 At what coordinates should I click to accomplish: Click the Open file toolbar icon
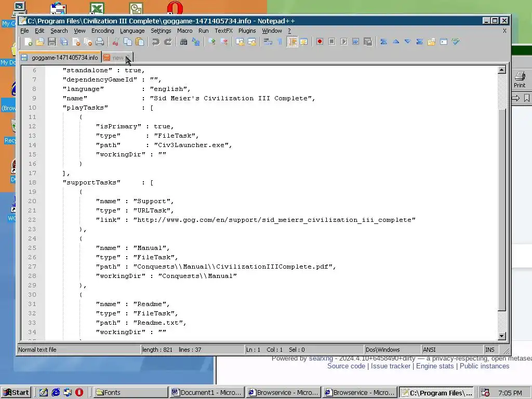tap(40, 42)
